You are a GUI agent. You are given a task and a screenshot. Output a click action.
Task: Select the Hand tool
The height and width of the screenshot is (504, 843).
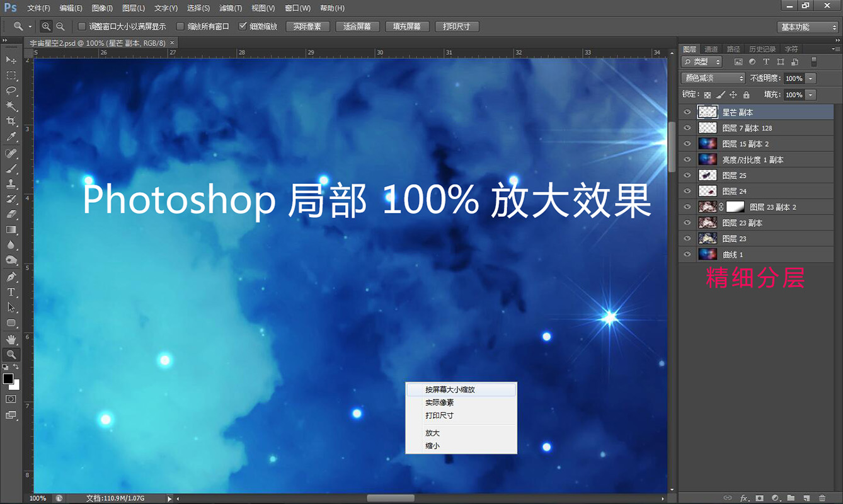tap(11, 340)
